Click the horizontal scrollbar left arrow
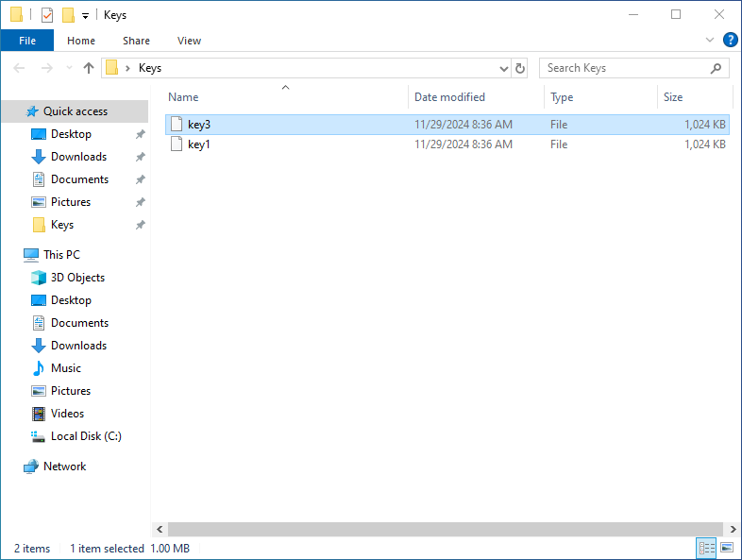 [x=160, y=529]
